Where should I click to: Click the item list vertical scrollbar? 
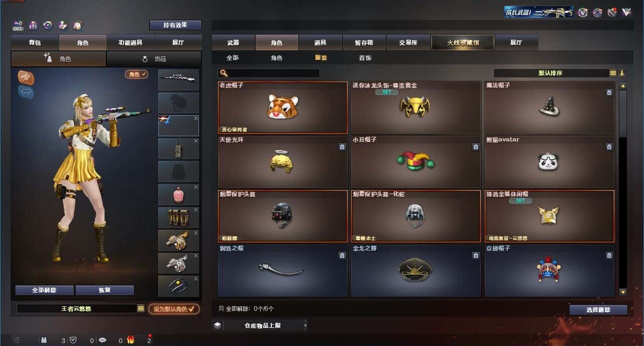point(623,189)
